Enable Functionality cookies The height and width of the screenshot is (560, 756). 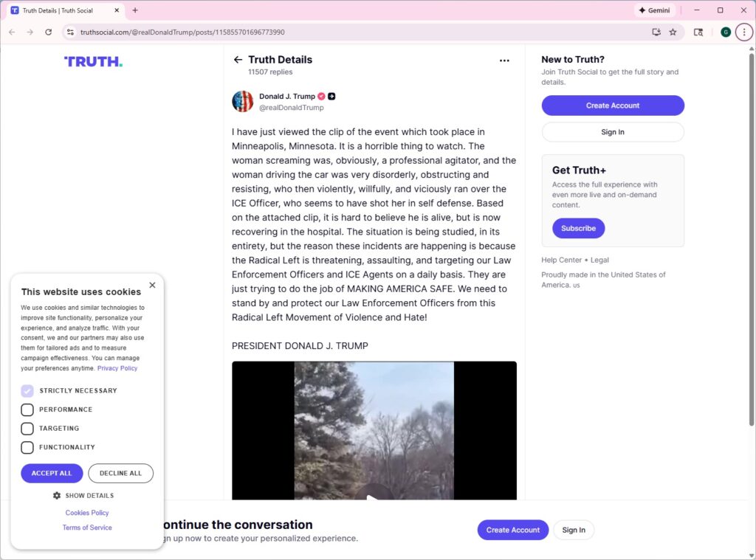pyautogui.click(x=27, y=447)
